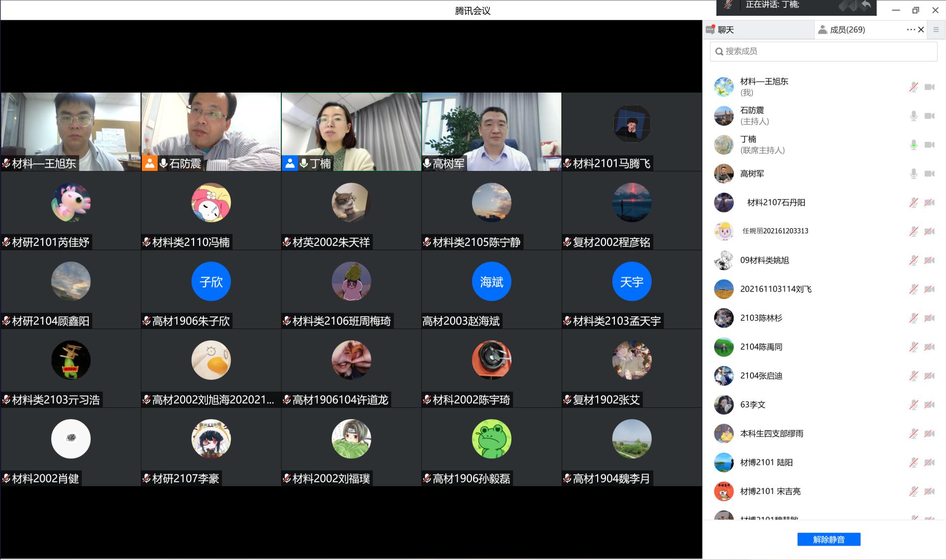The width and height of the screenshot is (946, 560).
Task: Click the orange host icon on 石防震's video
Action: coord(149,164)
